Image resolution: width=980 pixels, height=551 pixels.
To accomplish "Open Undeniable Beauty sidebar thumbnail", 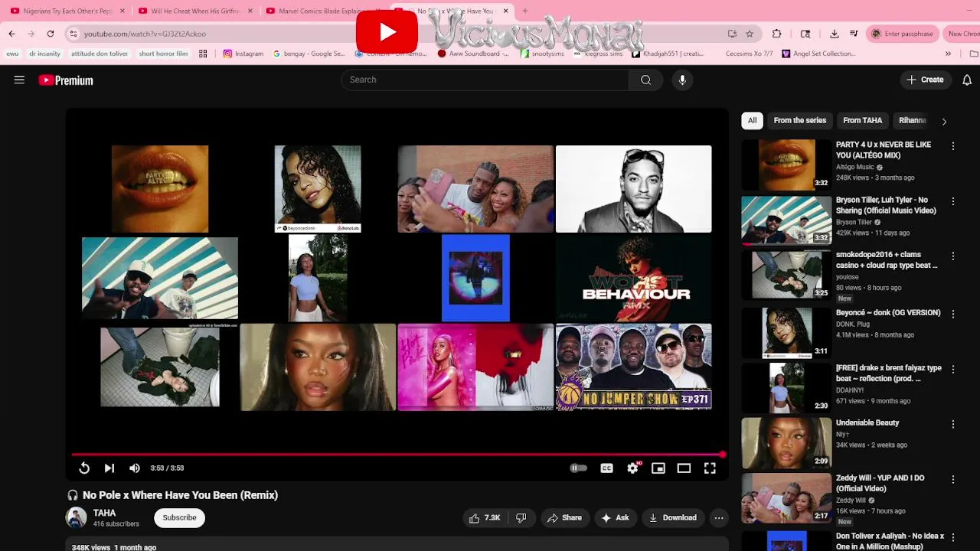I will [786, 442].
